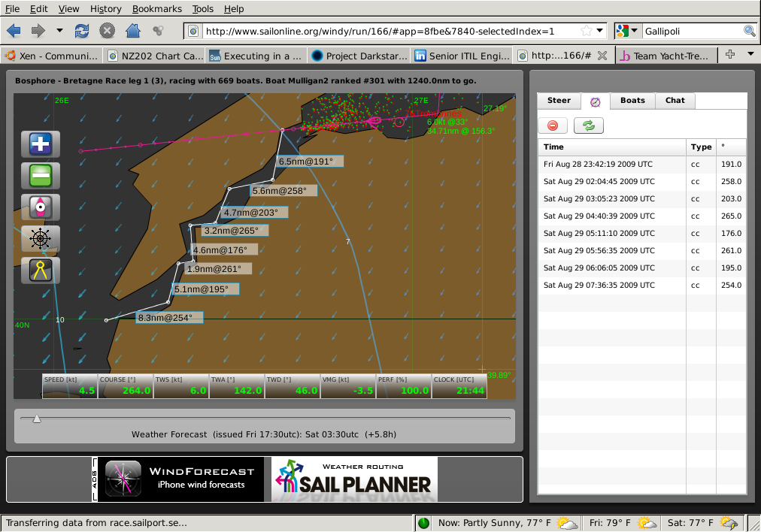Open the Steer tab
Image resolution: width=761 pixels, height=532 pixels.
tap(559, 101)
